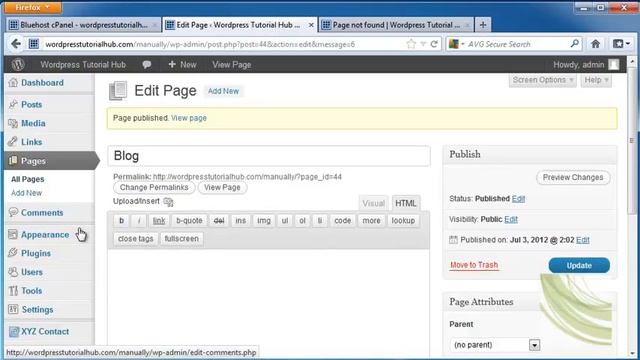
Task: Click the Change Permalinks button
Action: [154, 187]
